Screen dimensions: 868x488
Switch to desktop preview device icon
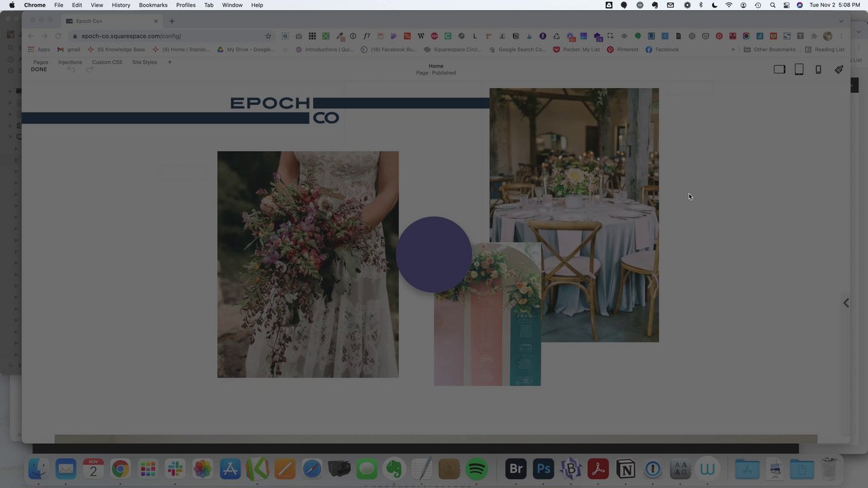779,69
